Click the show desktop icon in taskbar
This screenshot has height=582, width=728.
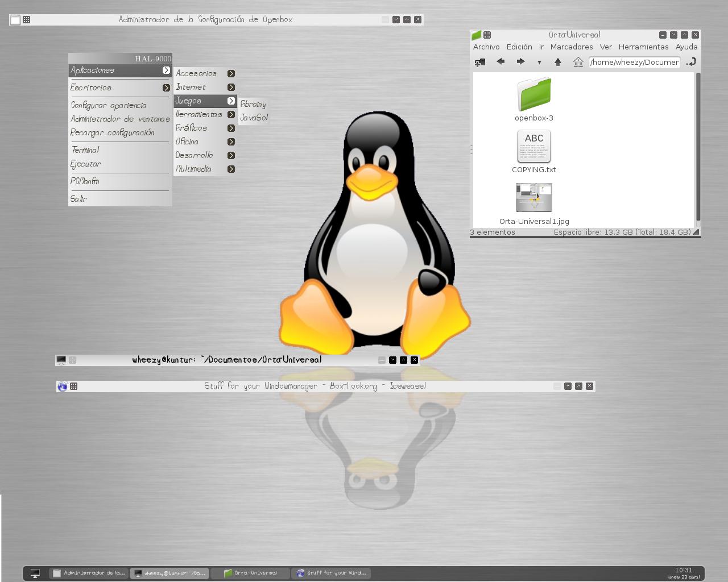click(x=35, y=573)
